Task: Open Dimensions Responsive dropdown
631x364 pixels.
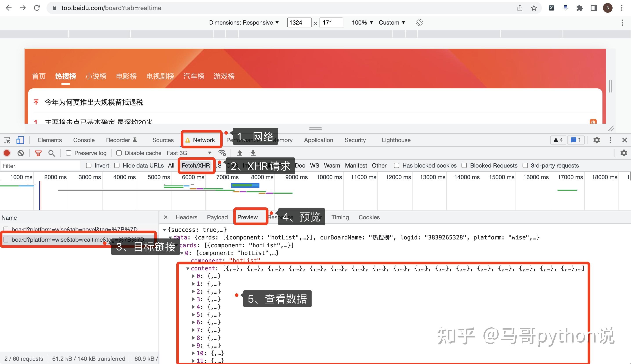Action: [244, 23]
